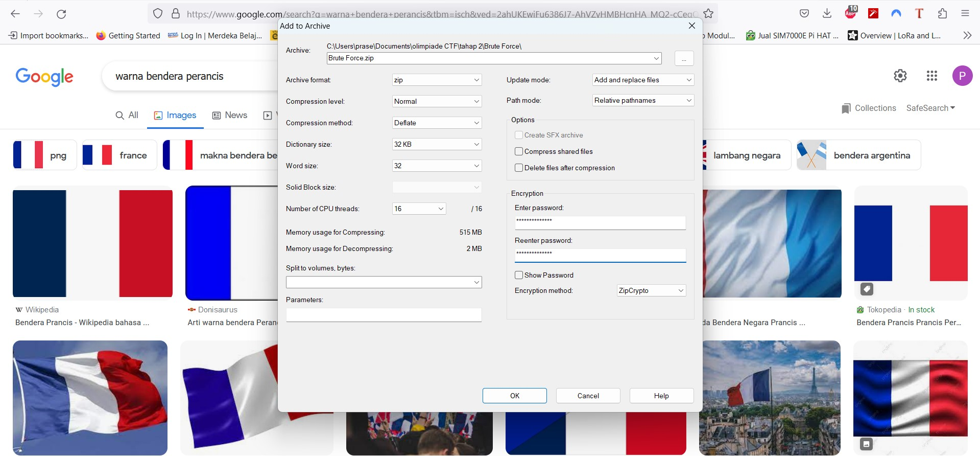Bookmark this page with star icon
This screenshot has width=980, height=456.
708,14
